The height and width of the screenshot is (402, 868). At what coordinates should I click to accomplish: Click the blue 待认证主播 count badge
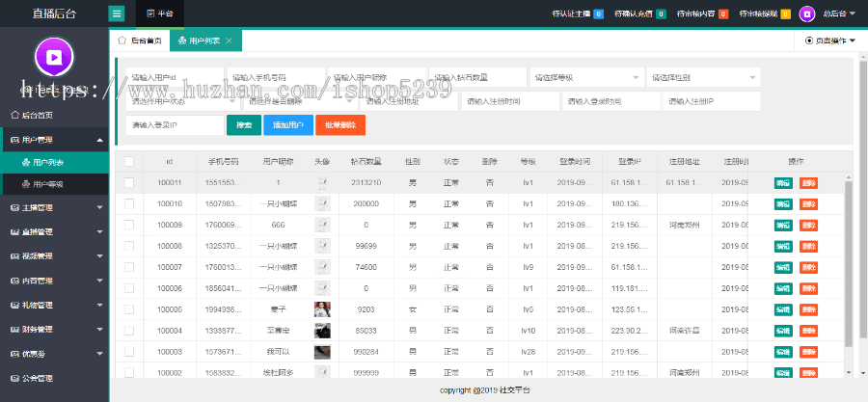pos(598,13)
